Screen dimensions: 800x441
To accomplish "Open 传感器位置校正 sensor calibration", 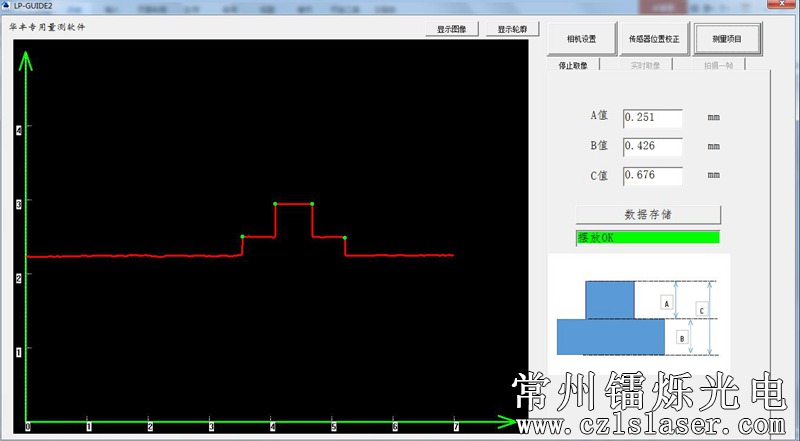I will 654,39.
